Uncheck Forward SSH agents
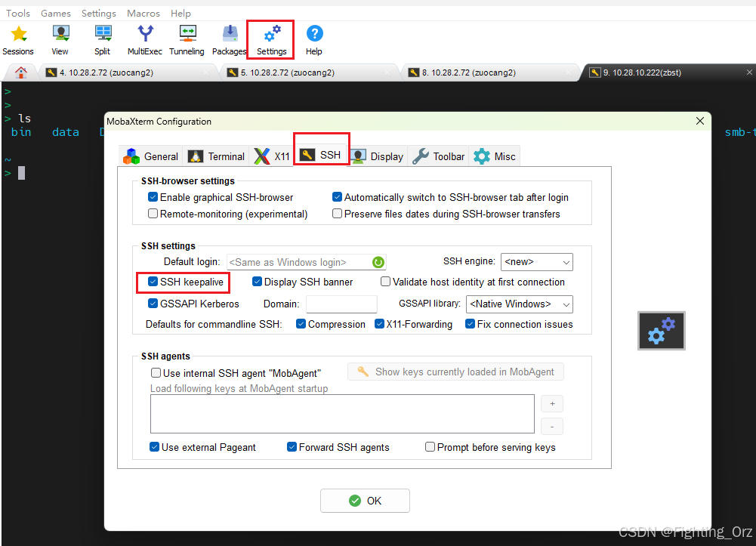Image resolution: width=756 pixels, height=546 pixels. [x=292, y=446]
